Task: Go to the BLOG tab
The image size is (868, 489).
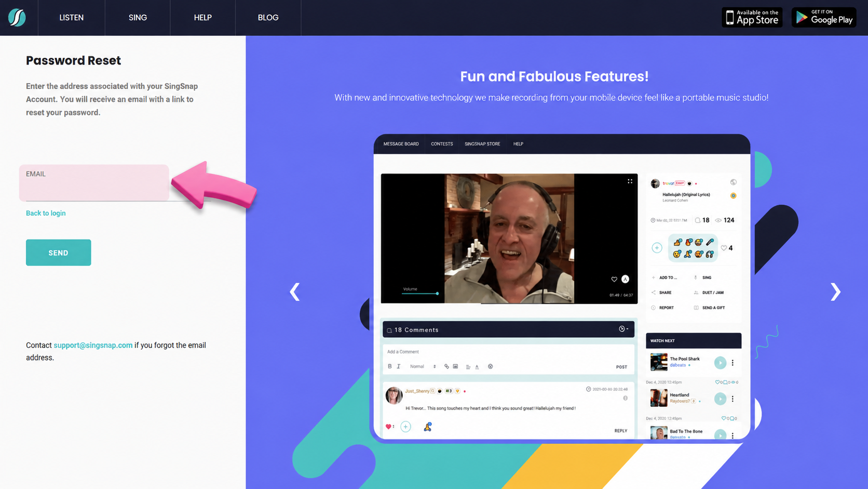Action: (x=268, y=18)
